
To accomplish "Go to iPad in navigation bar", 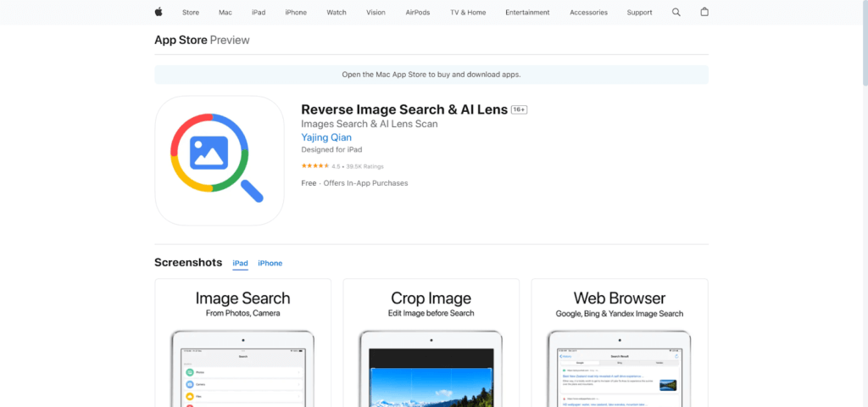I will click(259, 13).
